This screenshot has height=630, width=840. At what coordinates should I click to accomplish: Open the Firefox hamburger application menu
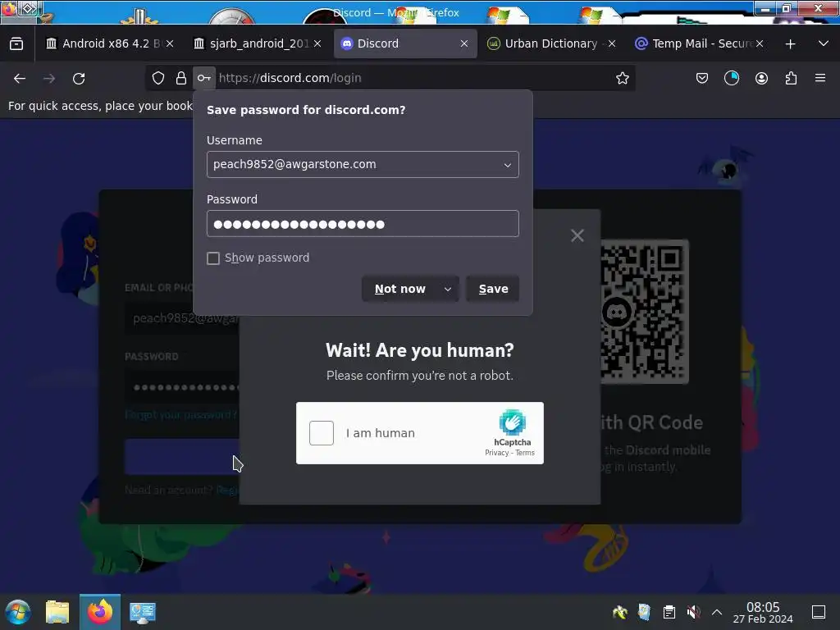pos(820,78)
